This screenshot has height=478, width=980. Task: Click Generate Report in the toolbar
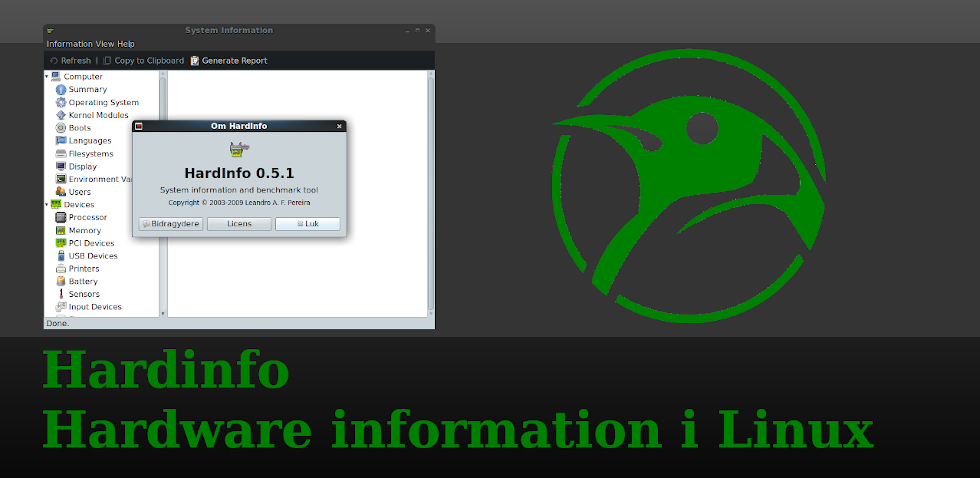point(229,61)
